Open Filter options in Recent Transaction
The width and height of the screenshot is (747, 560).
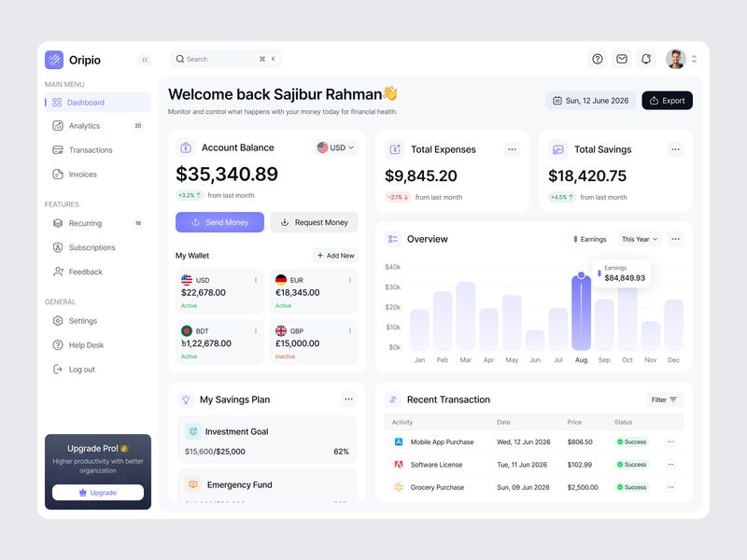click(x=663, y=399)
